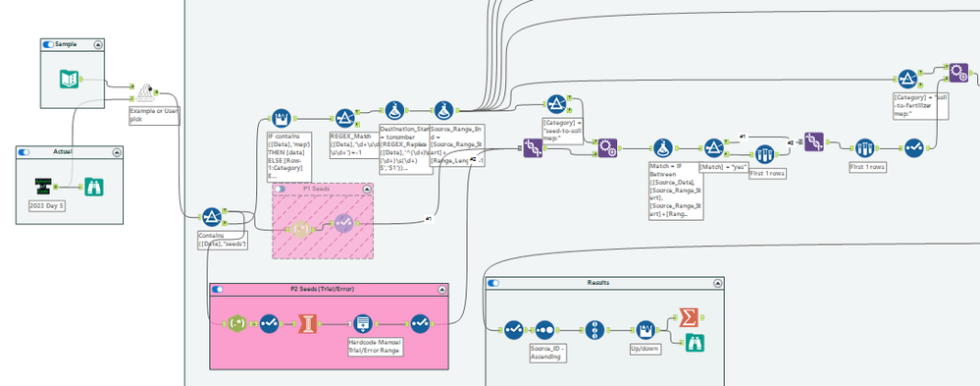Select the Multi-Row Formula tool labeled Up/down
Viewport: 980px width, 386px height.
click(x=645, y=330)
